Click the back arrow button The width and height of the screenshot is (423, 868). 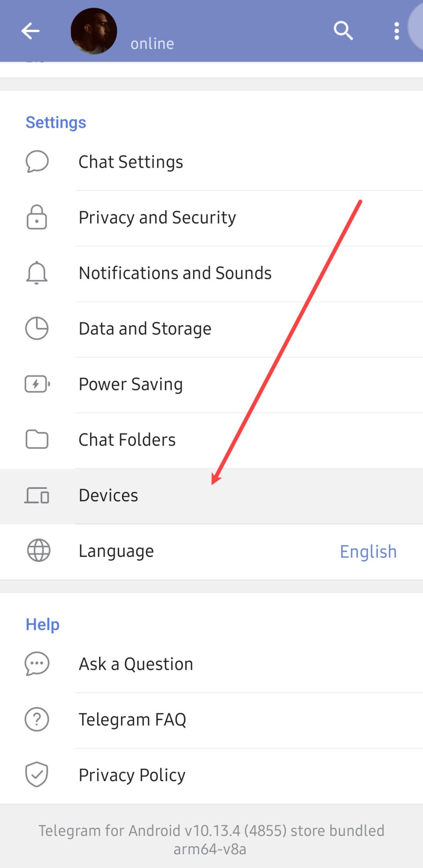pyautogui.click(x=30, y=30)
